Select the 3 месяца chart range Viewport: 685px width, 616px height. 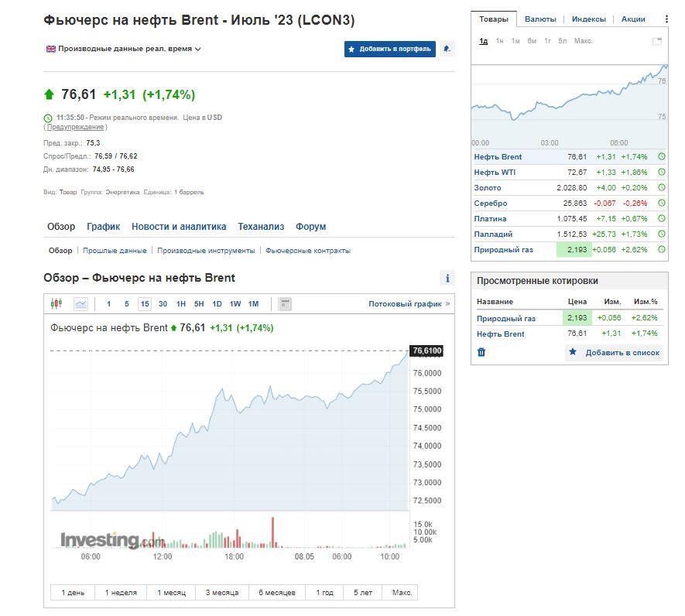click(221, 593)
